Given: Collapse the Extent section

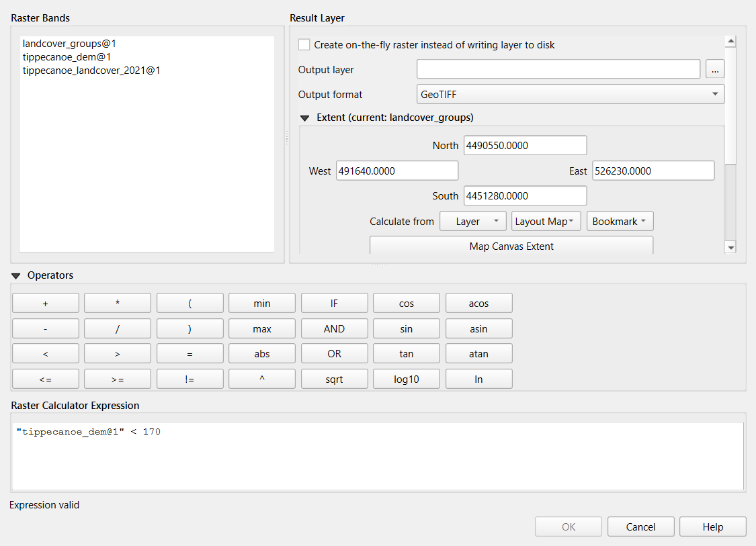Looking at the screenshot, I should 304,118.
